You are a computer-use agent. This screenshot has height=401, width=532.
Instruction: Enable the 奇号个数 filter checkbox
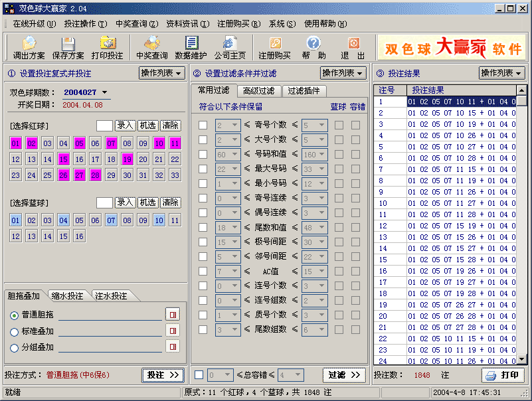203,125
